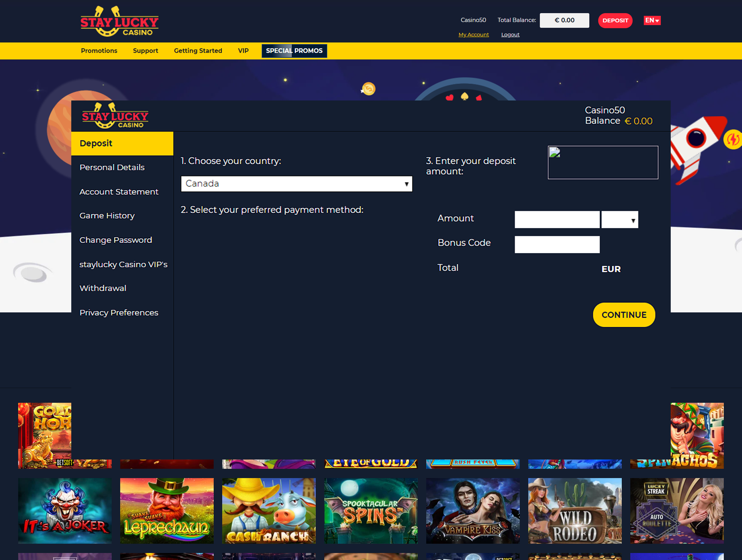Click the EUR currency label beside Total
The height and width of the screenshot is (560, 742).
(611, 269)
